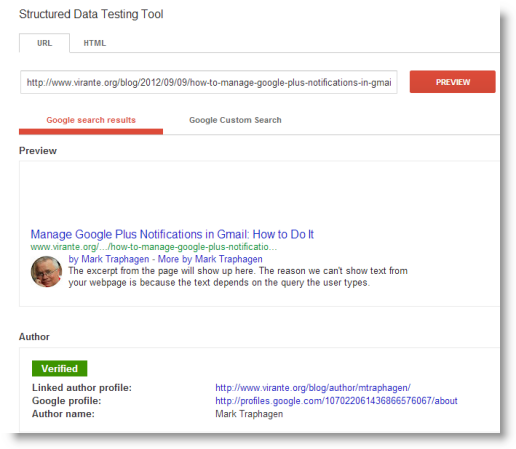Click the Preview section heading
516x449 pixels.
38,151
